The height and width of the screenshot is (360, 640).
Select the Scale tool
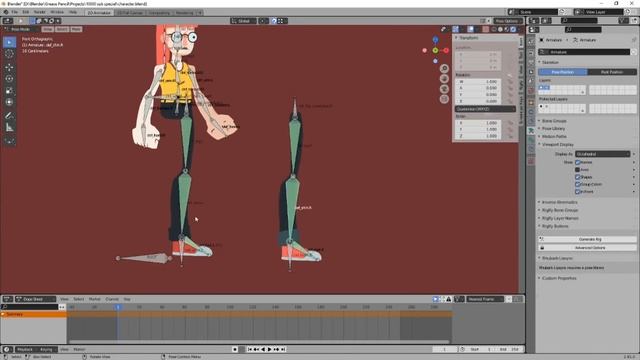pos(9,91)
